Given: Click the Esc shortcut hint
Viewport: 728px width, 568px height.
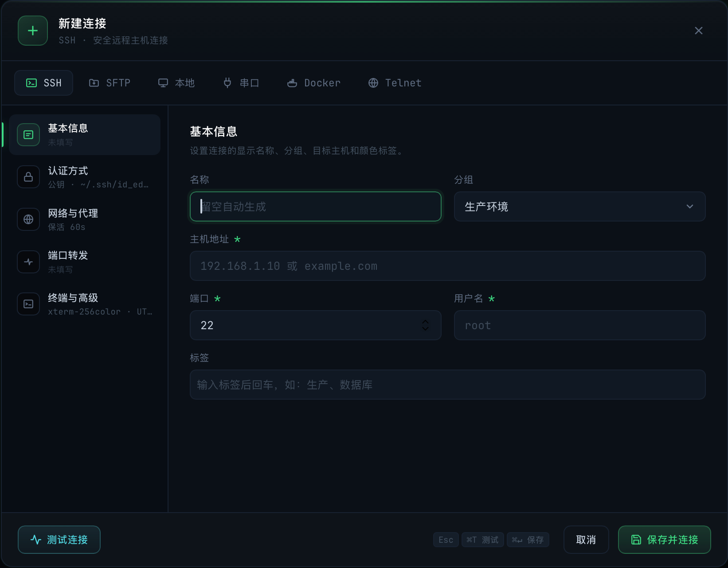Looking at the screenshot, I should pyautogui.click(x=446, y=540).
